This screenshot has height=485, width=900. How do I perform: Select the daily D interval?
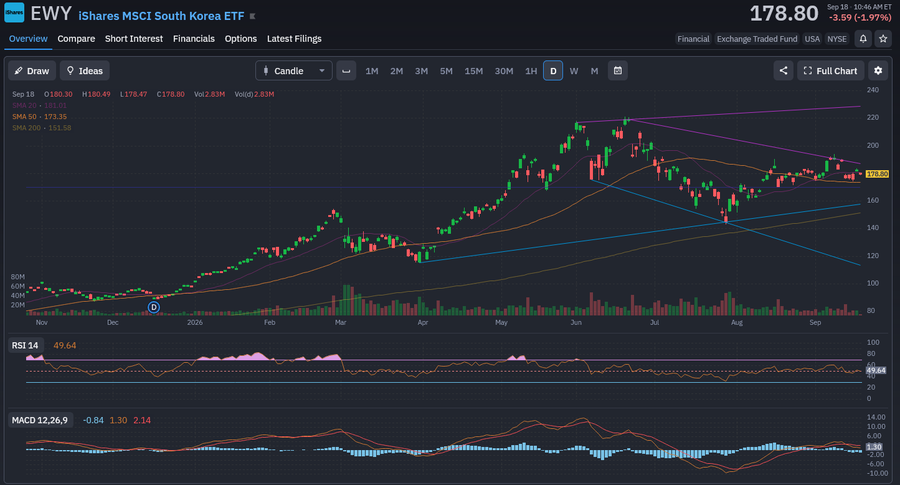[553, 71]
